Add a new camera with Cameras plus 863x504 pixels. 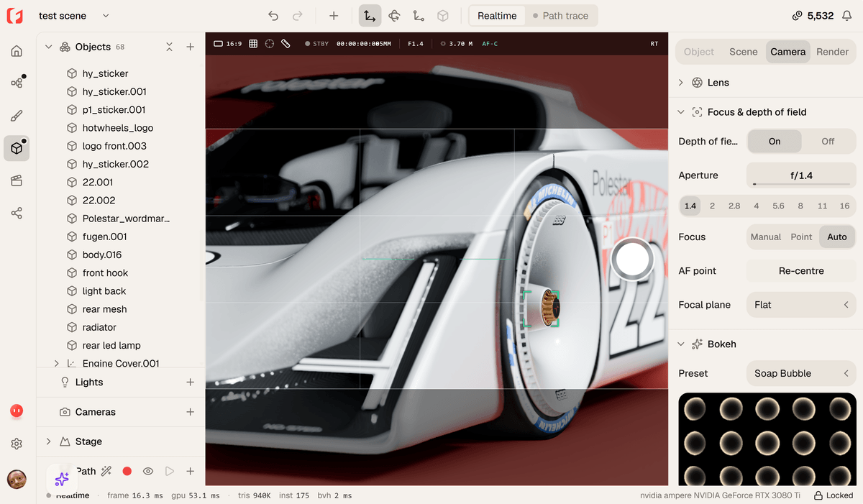point(191,412)
